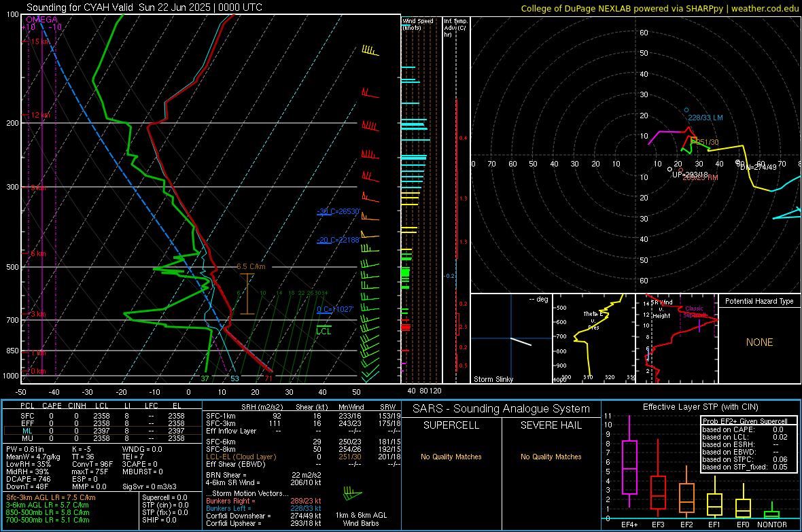Screen dimensions: 802x532
Task: Click the white line in Storm Slinky panel
Action: 521,342
